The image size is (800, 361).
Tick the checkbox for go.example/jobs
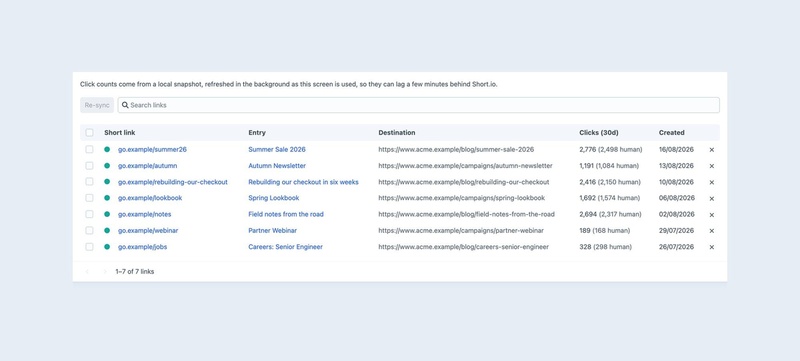point(89,247)
